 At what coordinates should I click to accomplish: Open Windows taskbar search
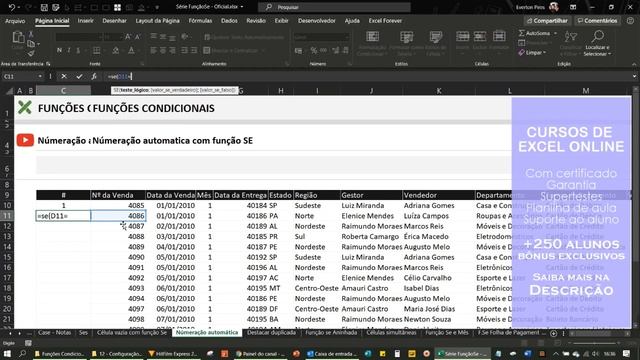click(22, 353)
